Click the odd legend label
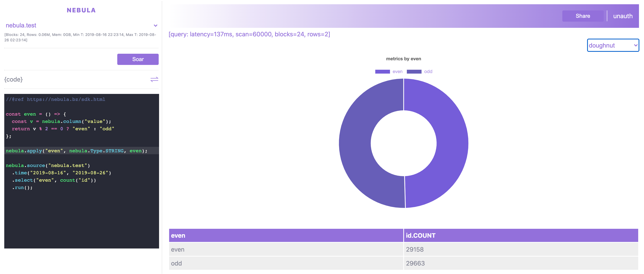Image resolution: width=644 pixels, height=274 pixels. [428, 72]
